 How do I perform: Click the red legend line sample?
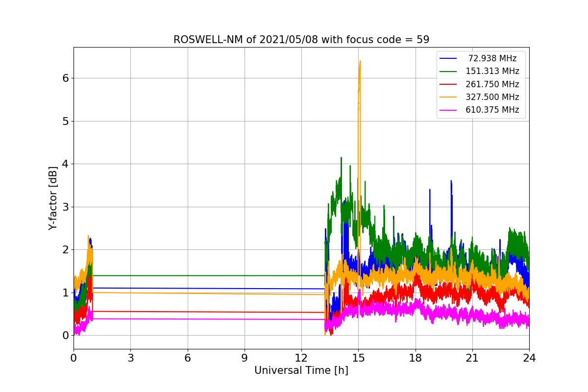[x=448, y=84]
